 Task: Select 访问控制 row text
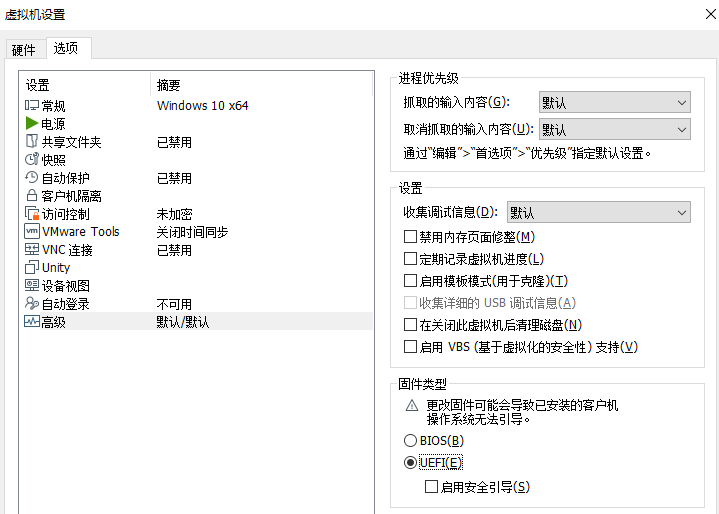coord(66,214)
